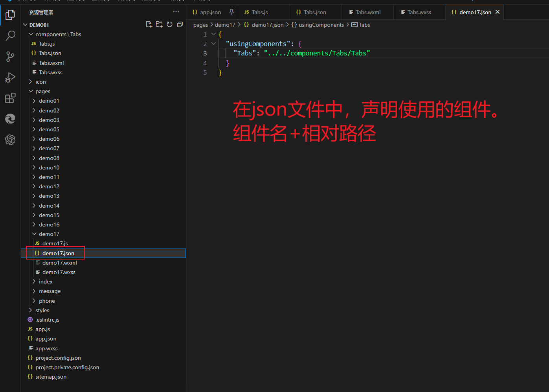The image size is (549, 392).
Task: Collapse all folders in explorer
Action: pos(180,24)
